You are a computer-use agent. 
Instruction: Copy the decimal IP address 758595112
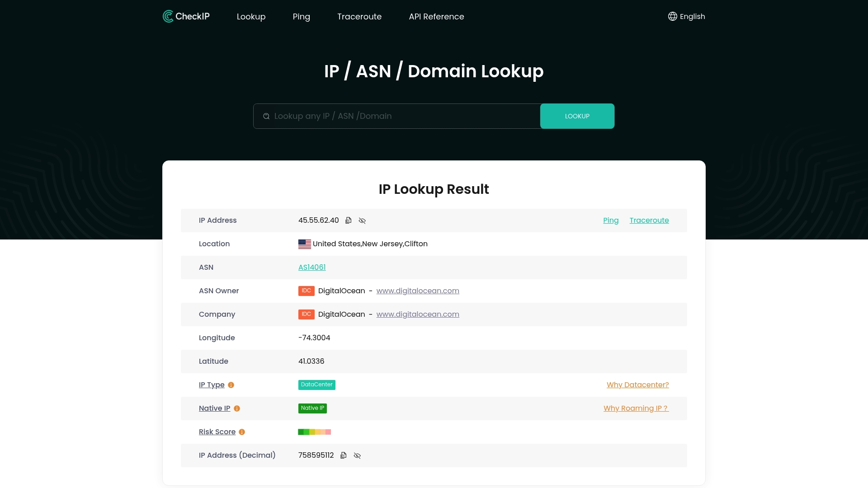tap(344, 455)
